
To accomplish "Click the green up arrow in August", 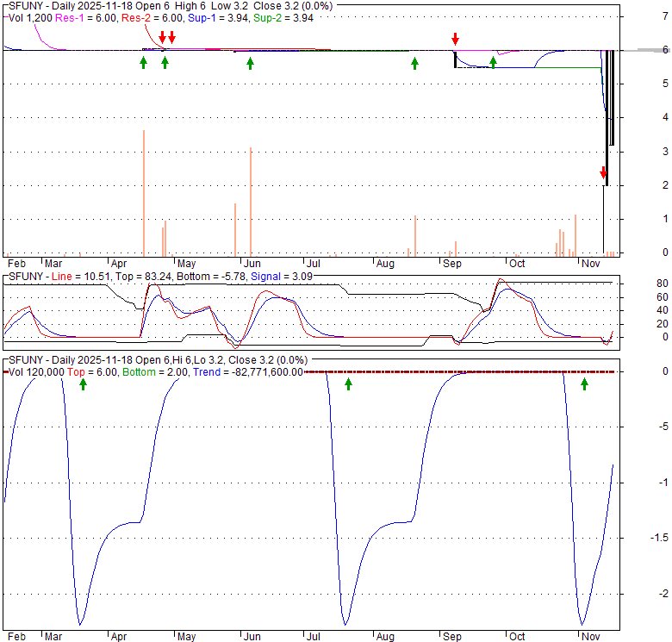I will (414, 63).
